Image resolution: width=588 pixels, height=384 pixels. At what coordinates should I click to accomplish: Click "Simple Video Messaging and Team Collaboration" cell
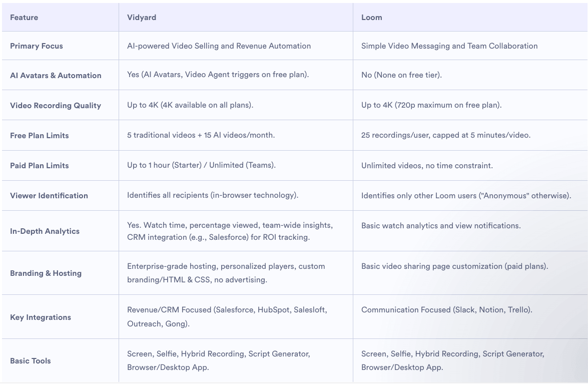449,46
